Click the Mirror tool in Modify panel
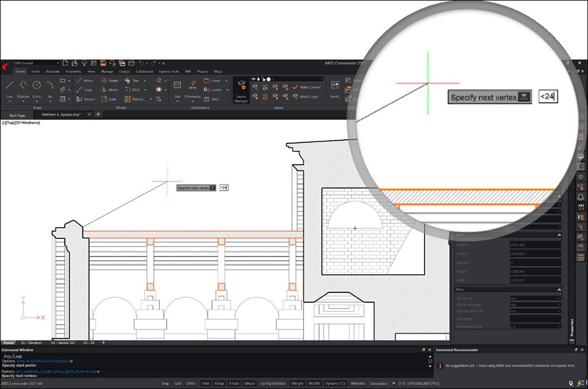This screenshot has height=389, width=588. pos(109,89)
